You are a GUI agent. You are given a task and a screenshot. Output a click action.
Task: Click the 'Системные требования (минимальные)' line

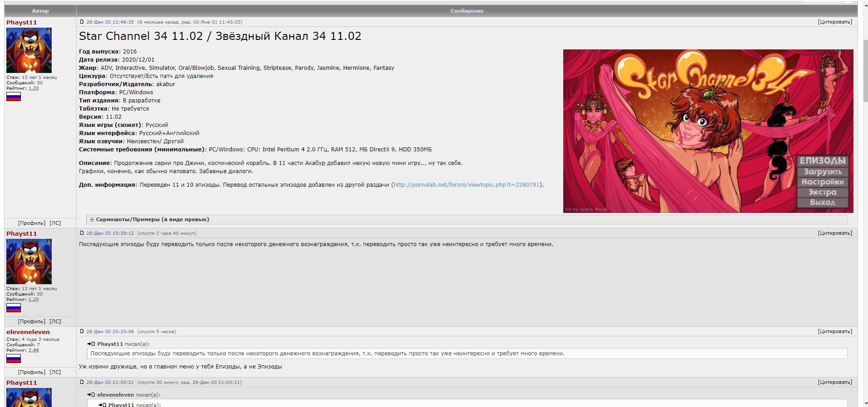click(255, 150)
